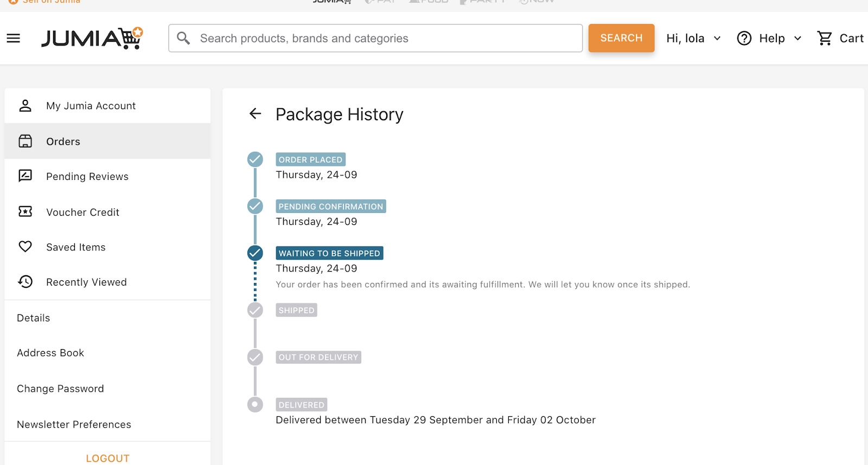The height and width of the screenshot is (465, 868).
Task: Expand the Help dropdown chevron
Action: [x=797, y=38]
